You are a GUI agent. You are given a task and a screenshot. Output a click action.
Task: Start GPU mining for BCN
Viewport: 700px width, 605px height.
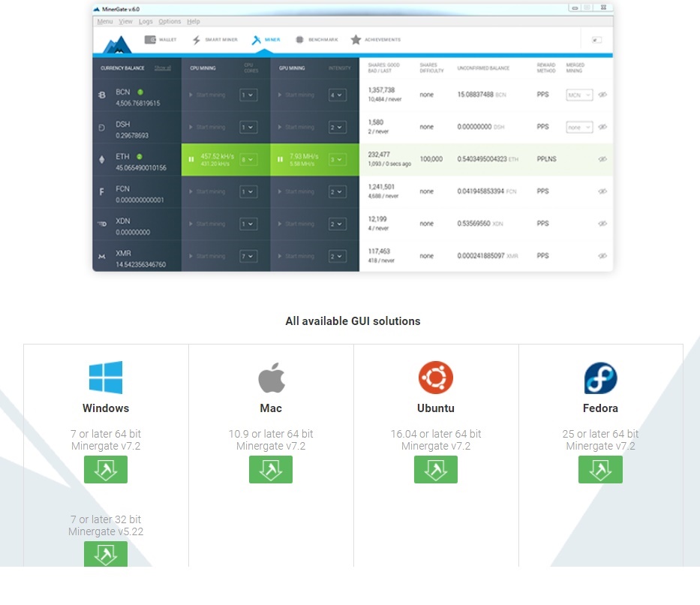(x=296, y=95)
